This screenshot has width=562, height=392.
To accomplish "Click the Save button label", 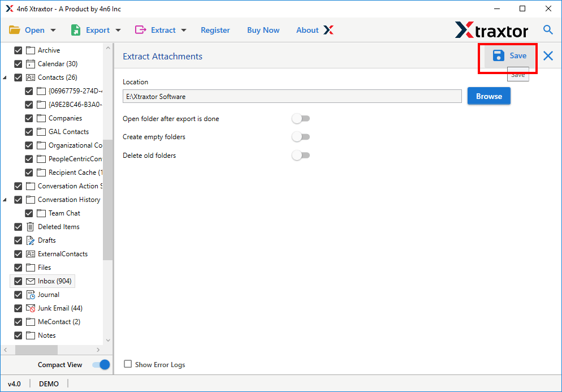I will 518,55.
